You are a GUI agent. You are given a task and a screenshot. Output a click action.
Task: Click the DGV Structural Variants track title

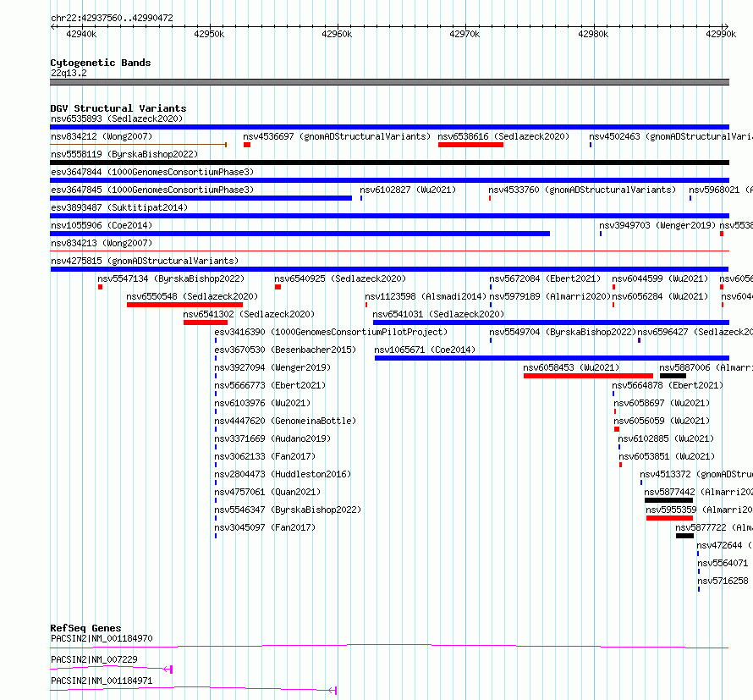[x=118, y=108]
